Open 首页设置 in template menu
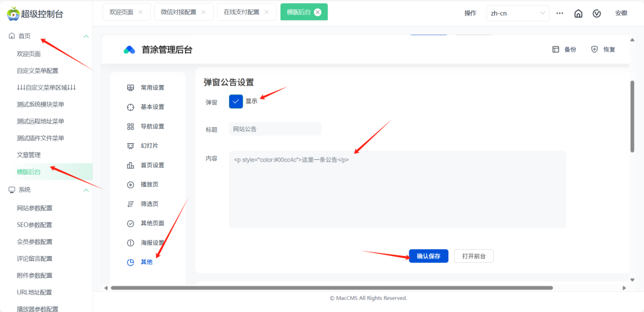Viewport: 644px width, 312px height. pyautogui.click(x=152, y=165)
